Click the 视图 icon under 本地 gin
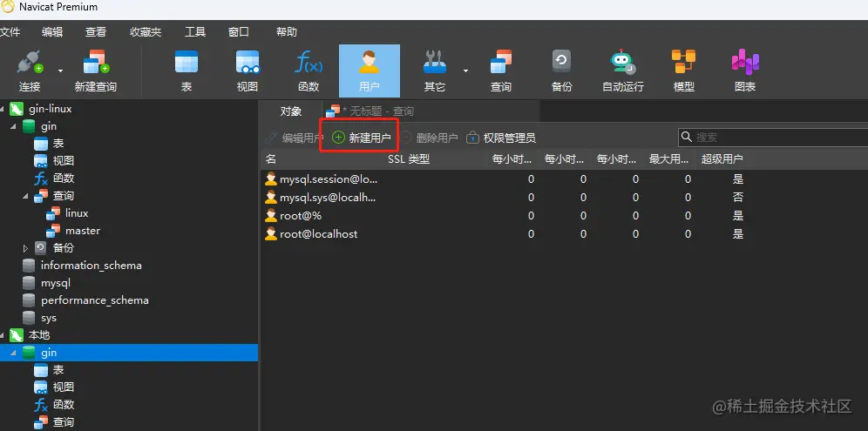The height and width of the screenshot is (431, 868). point(41,387)
